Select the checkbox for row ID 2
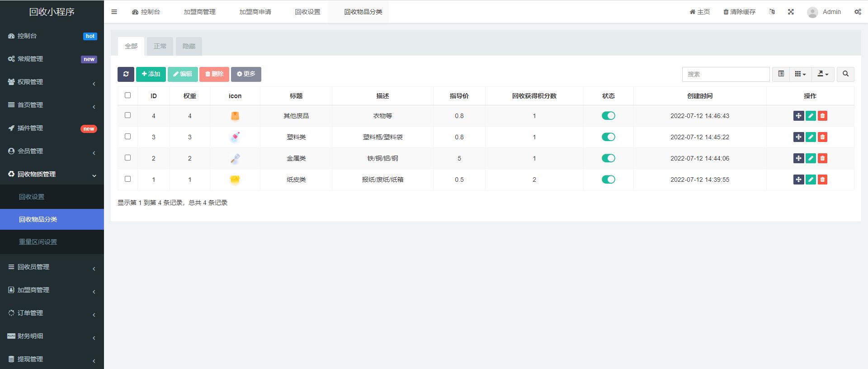The width and height of the screenshot is (868, 369). coord(127,158)
